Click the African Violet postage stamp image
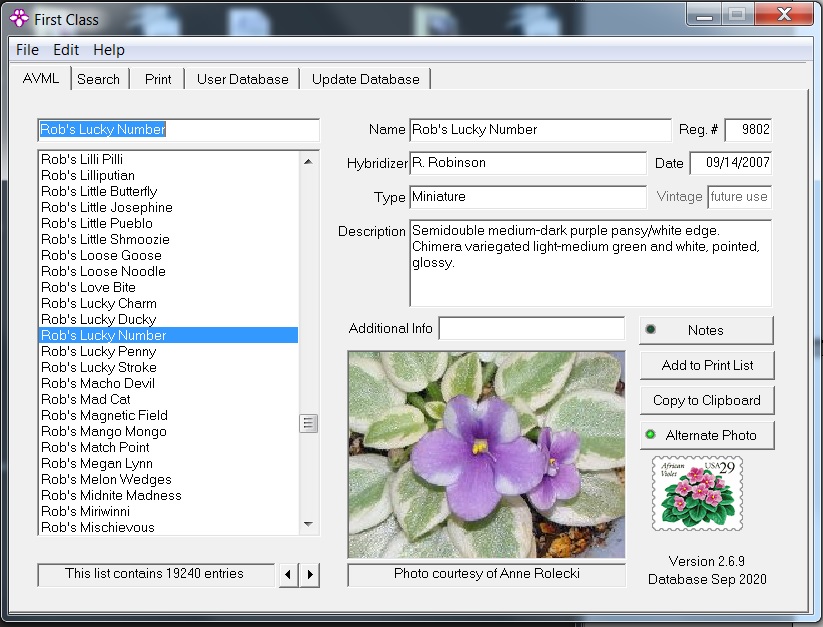Viewport: 823px width, 627px height. [697, 493]
